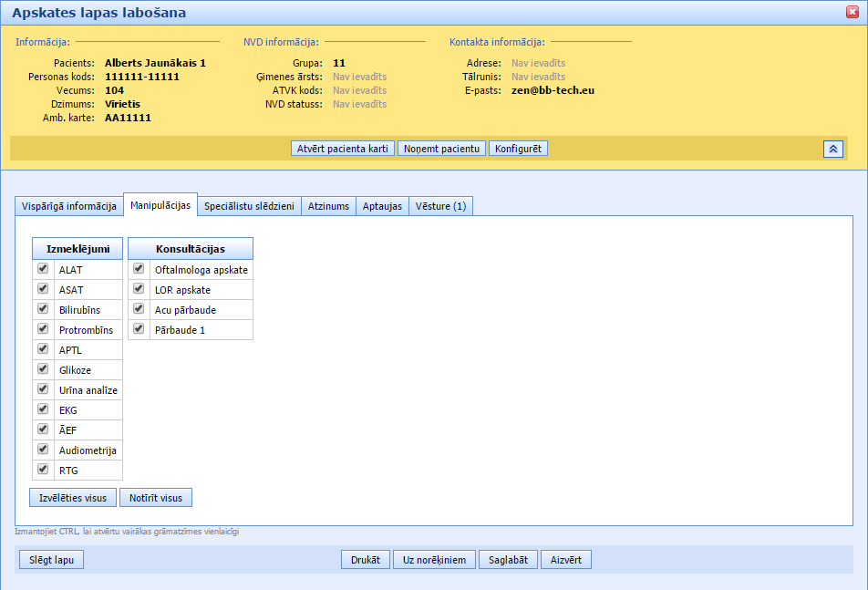This screenshot has height=590, width=868.
Task: Open the Speciālistu slēdzieni tab
Action: (249, 206)
